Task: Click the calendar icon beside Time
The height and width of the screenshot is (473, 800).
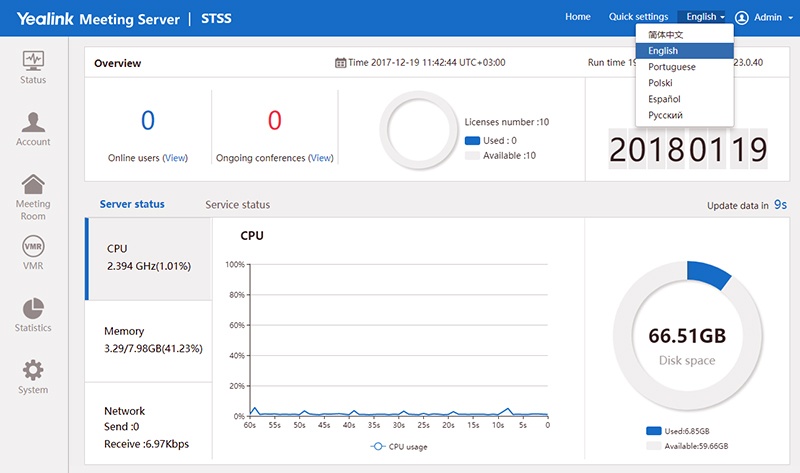Action: [x=340, y=63]
